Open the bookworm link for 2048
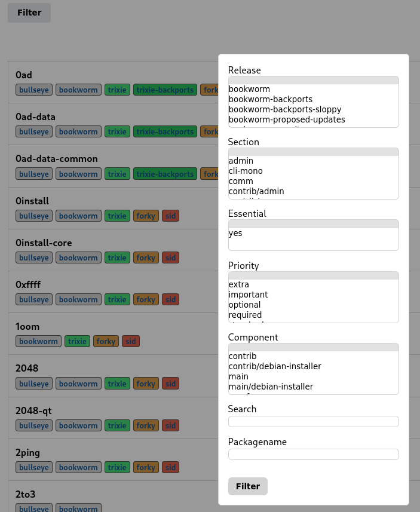420x512 pixels. tap(78, 384)
